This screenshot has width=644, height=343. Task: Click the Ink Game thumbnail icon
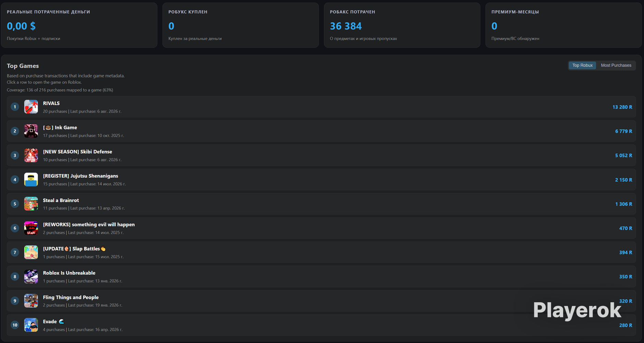coord(31,131)
